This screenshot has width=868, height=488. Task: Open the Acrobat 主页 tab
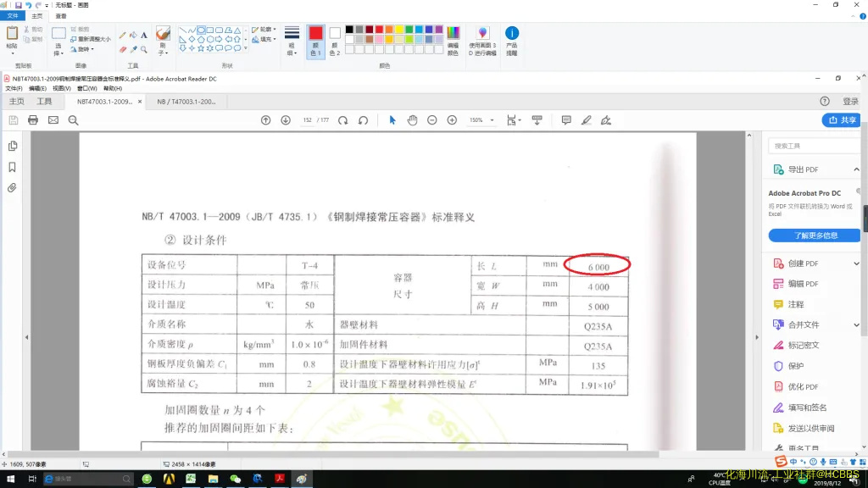click(x=17, y=102)
